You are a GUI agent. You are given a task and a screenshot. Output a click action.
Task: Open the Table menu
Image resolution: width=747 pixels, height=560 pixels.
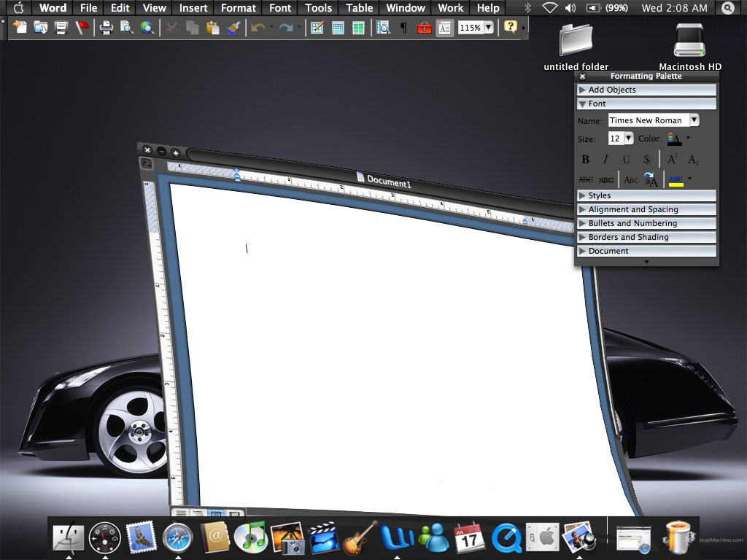359,7
